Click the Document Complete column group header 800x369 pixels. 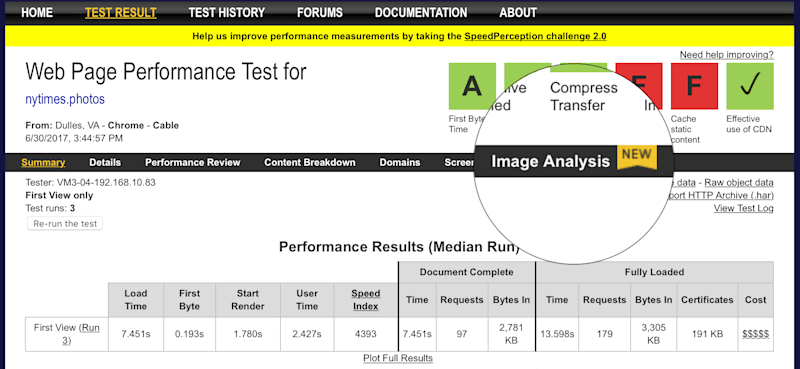click(466, 272)
